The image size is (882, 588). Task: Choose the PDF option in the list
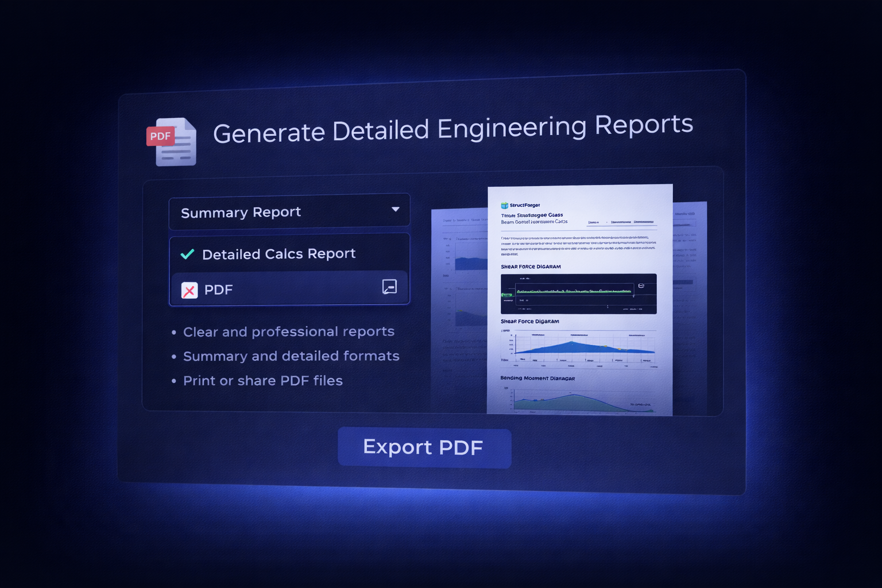pos(219,289)
